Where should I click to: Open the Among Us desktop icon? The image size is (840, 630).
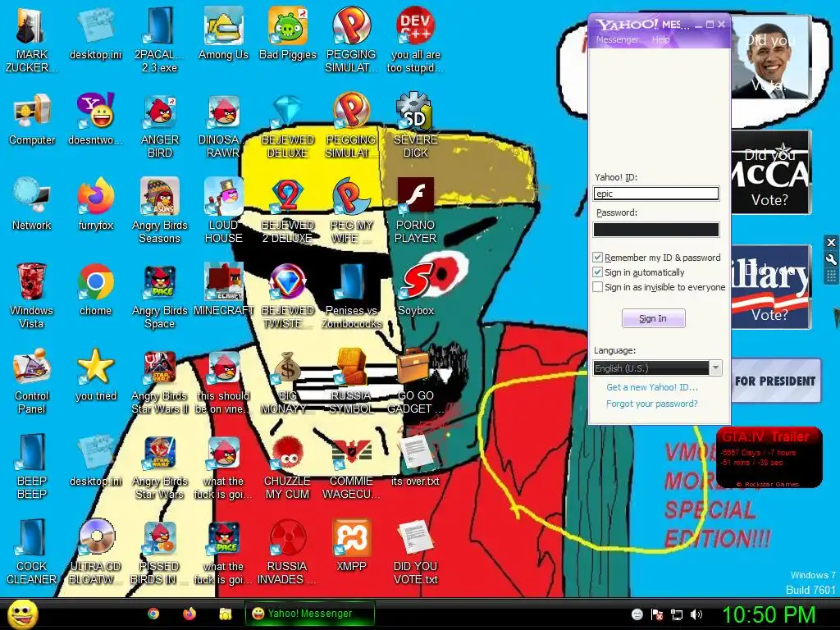coord(223,33)
